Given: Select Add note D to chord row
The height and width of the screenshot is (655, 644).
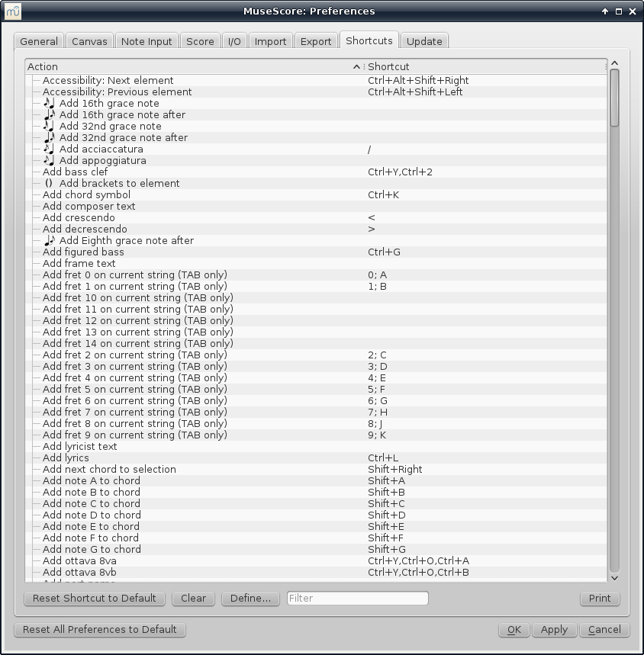Looking at the screenshot, I should [316, 515].
